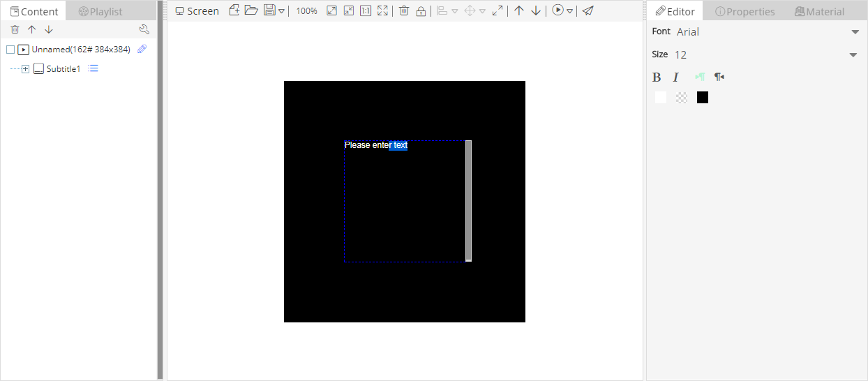The width and height of the screenshot is (868, 381).
Task: Save the project with the floppy disk icon
Action: [269, 10]
